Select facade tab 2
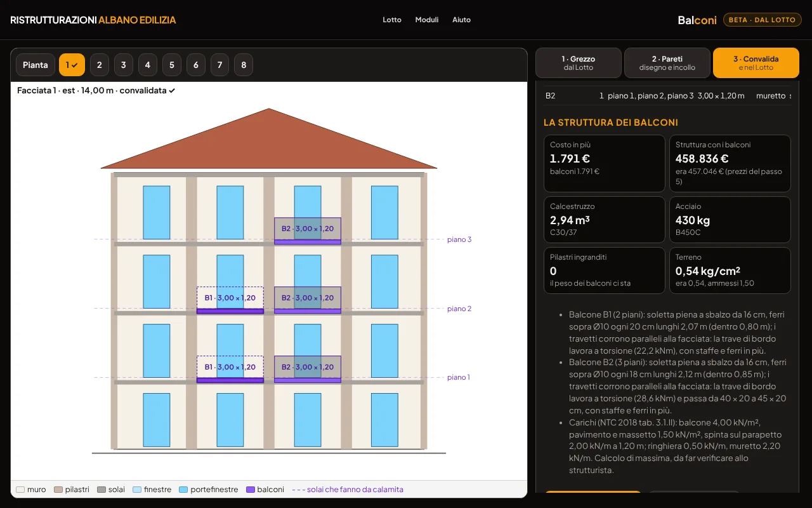The height and width of the screenshot is (508, 812). [x=100, y=65]
